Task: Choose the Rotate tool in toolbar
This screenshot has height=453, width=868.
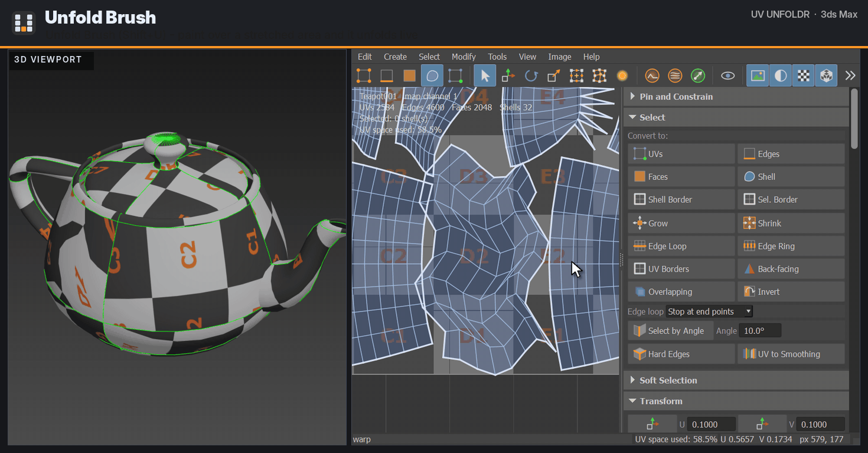Action: [x=531, y=75]
